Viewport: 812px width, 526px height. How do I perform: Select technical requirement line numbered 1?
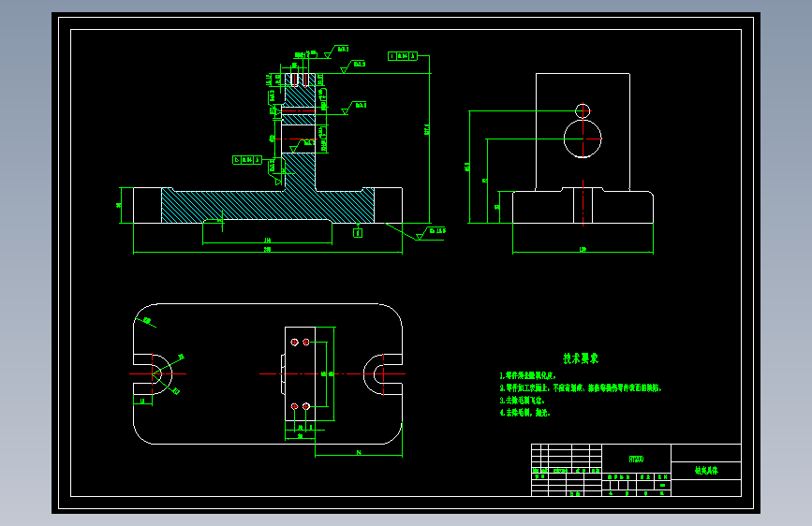coord(527,375)
